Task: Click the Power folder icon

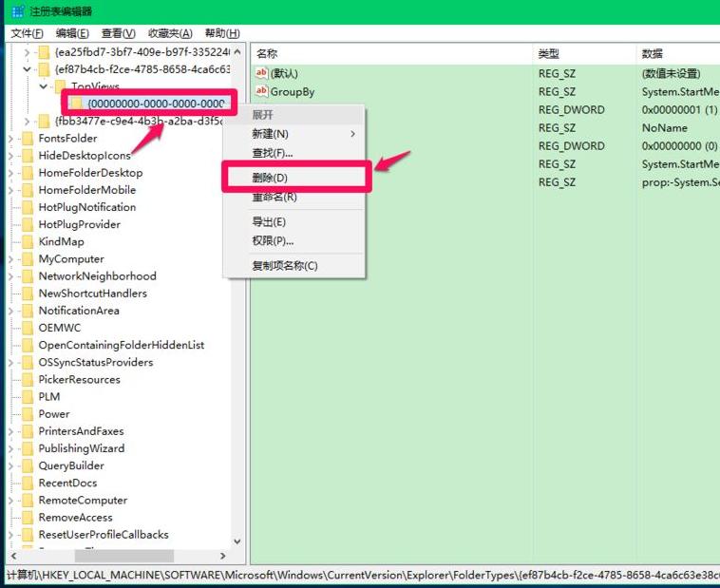Action: coord(28,414)
